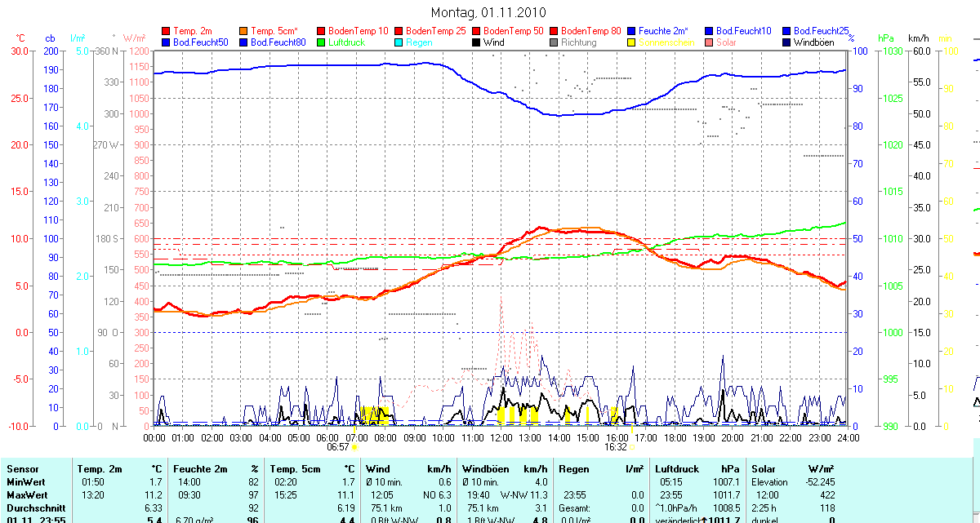Click the yellow Sonnenschein legend square
Screen dimensions: 980x523
tap(631, 42)
